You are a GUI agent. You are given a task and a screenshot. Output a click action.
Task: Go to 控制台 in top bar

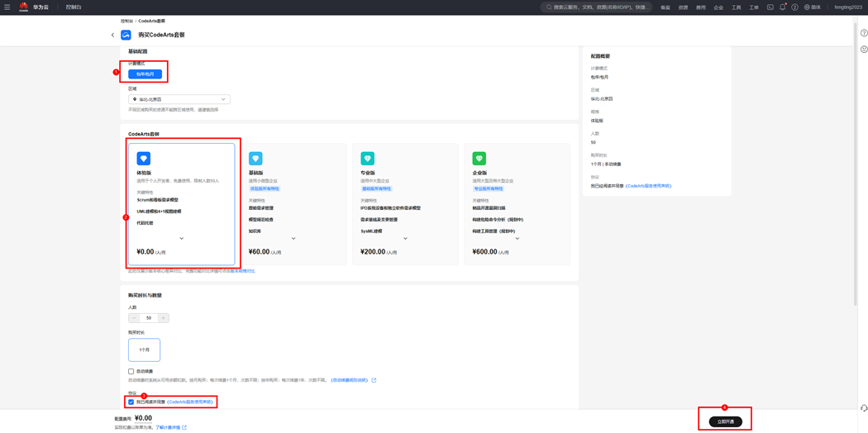74,7
